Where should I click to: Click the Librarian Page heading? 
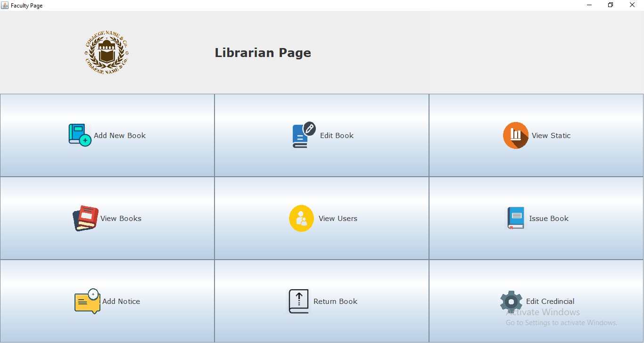tap(263, 52)
